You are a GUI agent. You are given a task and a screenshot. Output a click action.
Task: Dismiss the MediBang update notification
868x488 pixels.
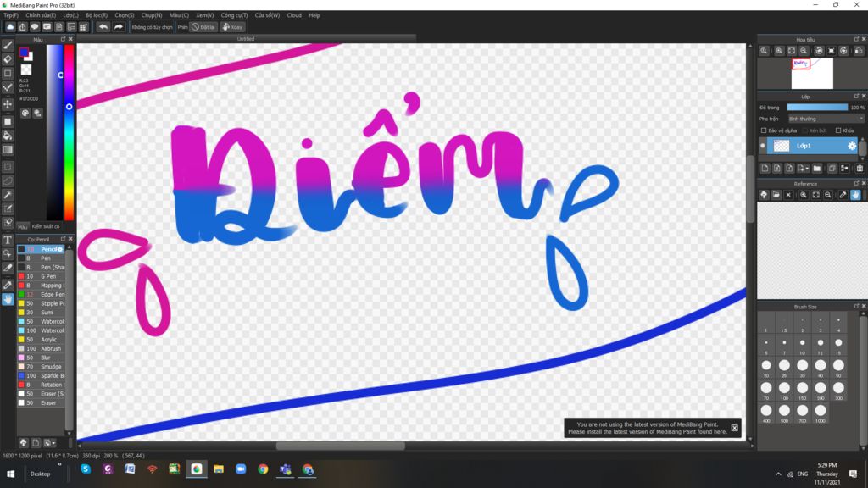(x=735, y=428)
